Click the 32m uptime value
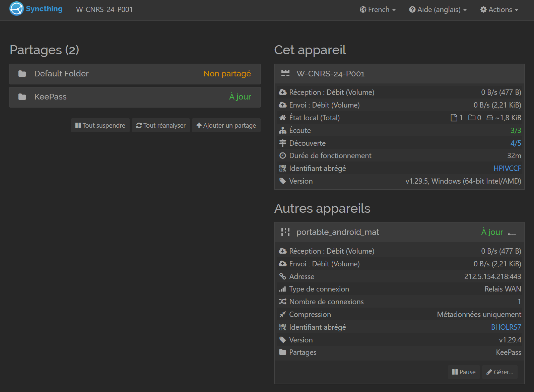Image resolution: width=534 pixels, height=392 pixels. coord(514,155)
